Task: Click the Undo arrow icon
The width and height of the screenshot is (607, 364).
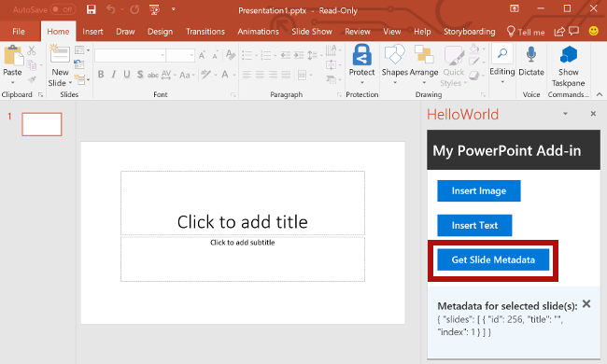Action: [111, 9]
